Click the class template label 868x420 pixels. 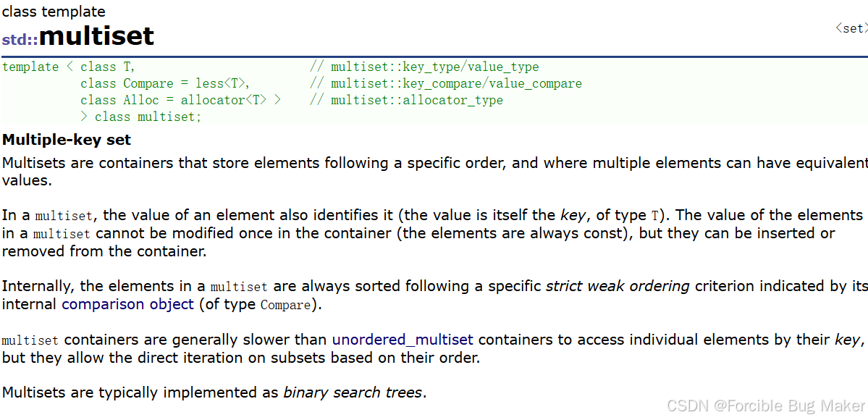(x=54, y=11)
